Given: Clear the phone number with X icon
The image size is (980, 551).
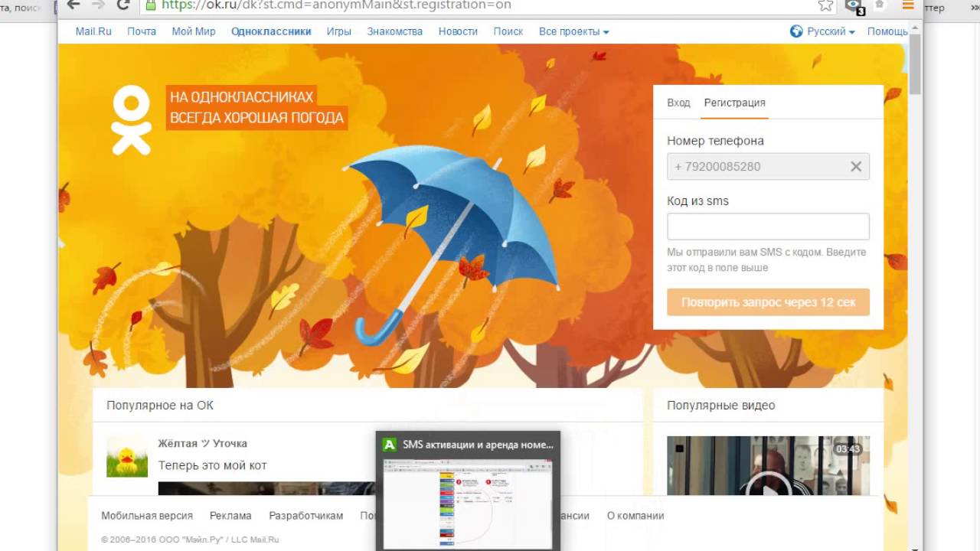Looking at the screenshot, I should (856, 167).
